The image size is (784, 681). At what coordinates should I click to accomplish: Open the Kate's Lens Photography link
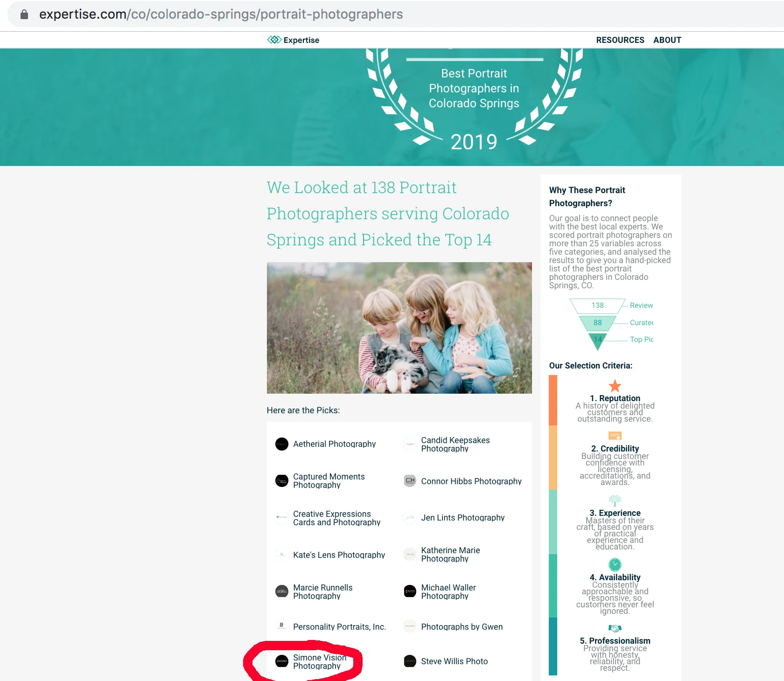click(339, 555)
